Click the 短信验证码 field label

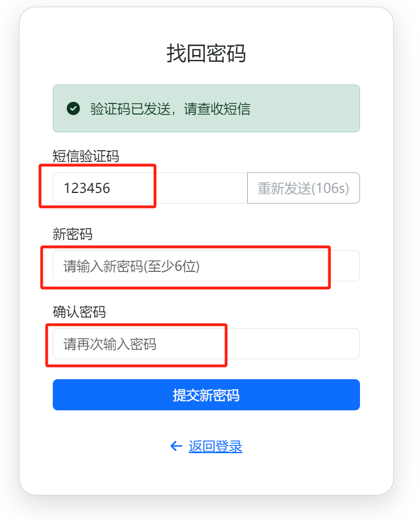point(86,156)
